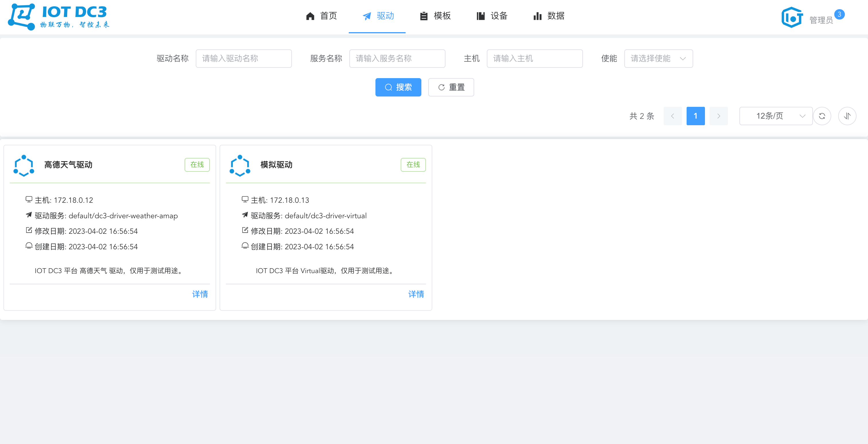This screenshot has width=868, height=444.
Task: Select the 首页 home icon
Action: click(310, 16)
